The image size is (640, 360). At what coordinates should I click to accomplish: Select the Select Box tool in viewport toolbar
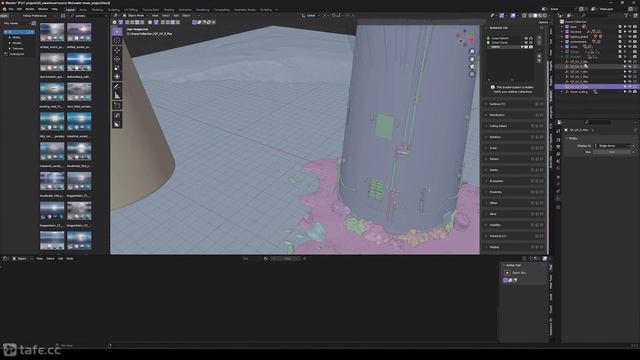(x=117, y=32)
